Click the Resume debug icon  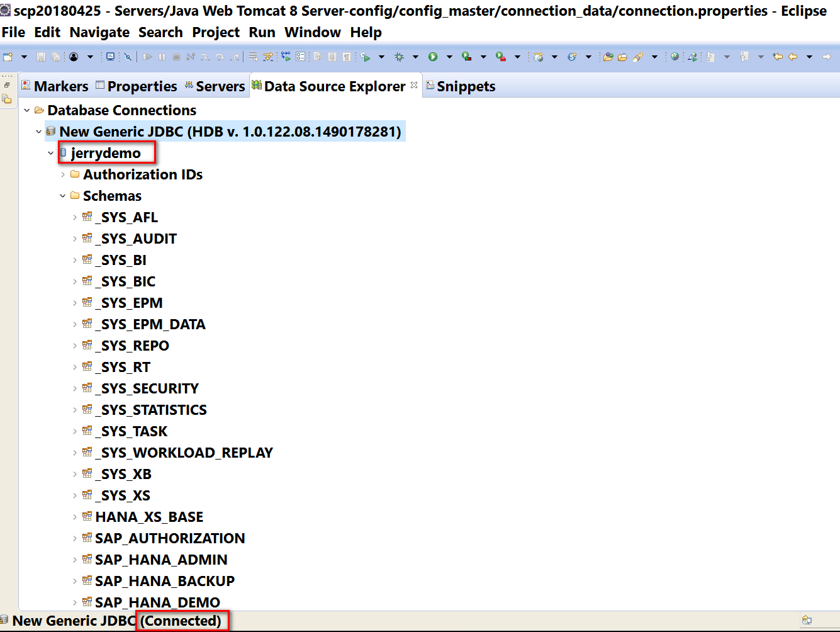coord(147,57)
